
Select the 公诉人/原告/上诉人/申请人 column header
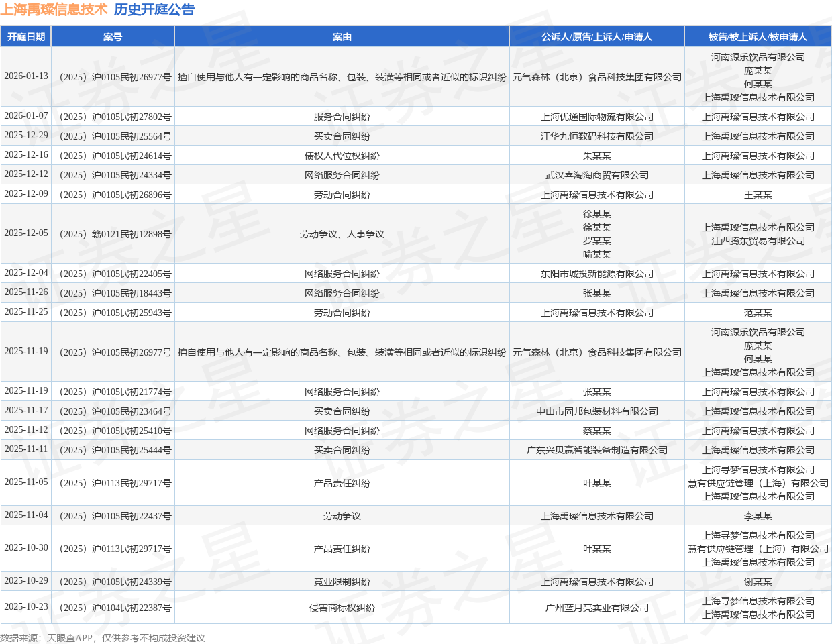pyautogui.click(x=597, y=37)
